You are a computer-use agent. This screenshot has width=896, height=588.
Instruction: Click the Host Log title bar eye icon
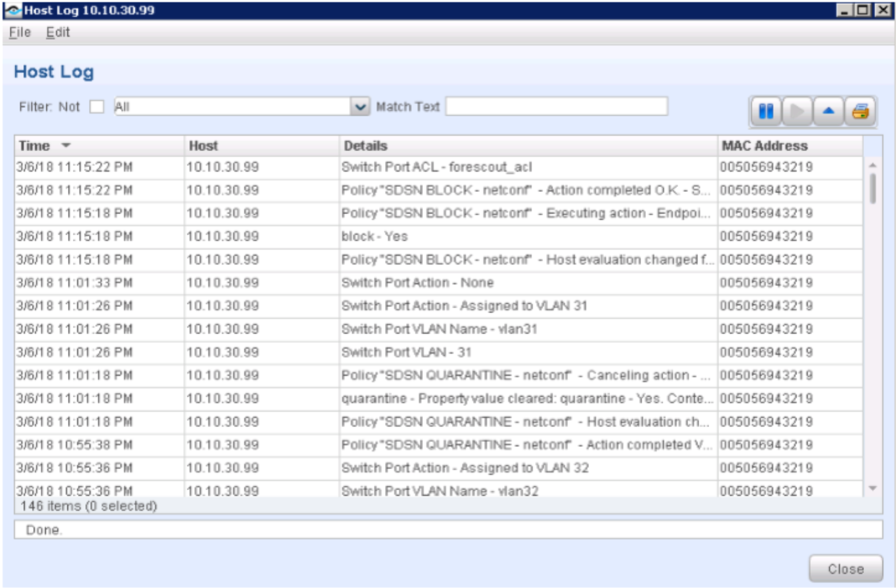(13, 10)
